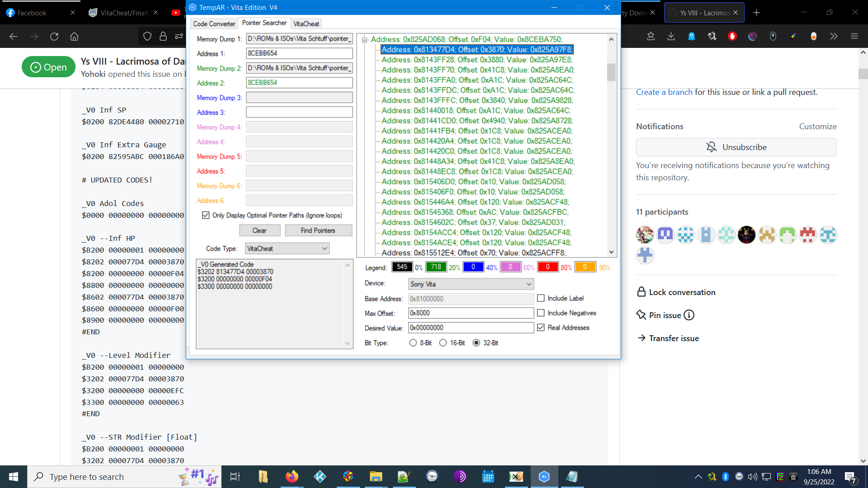
Task: Click the orange 90% legend swatch
Action: (x=585, y=267)
